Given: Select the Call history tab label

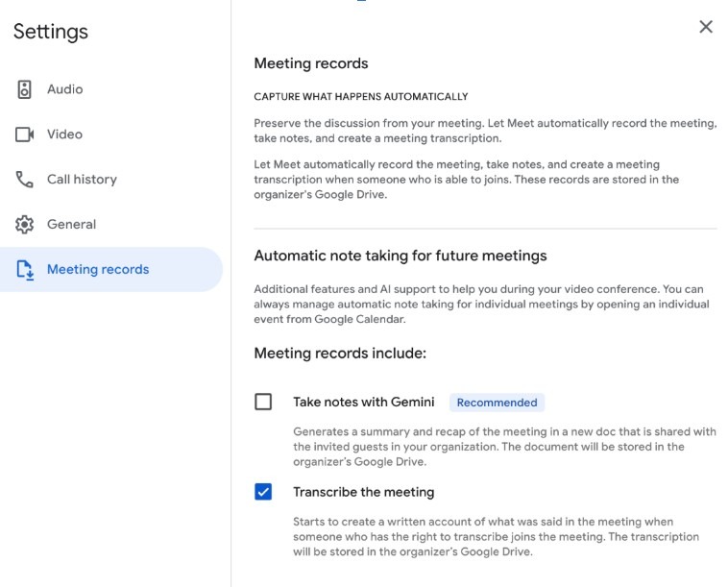Looking at the screenshot, I should point(82,180).
